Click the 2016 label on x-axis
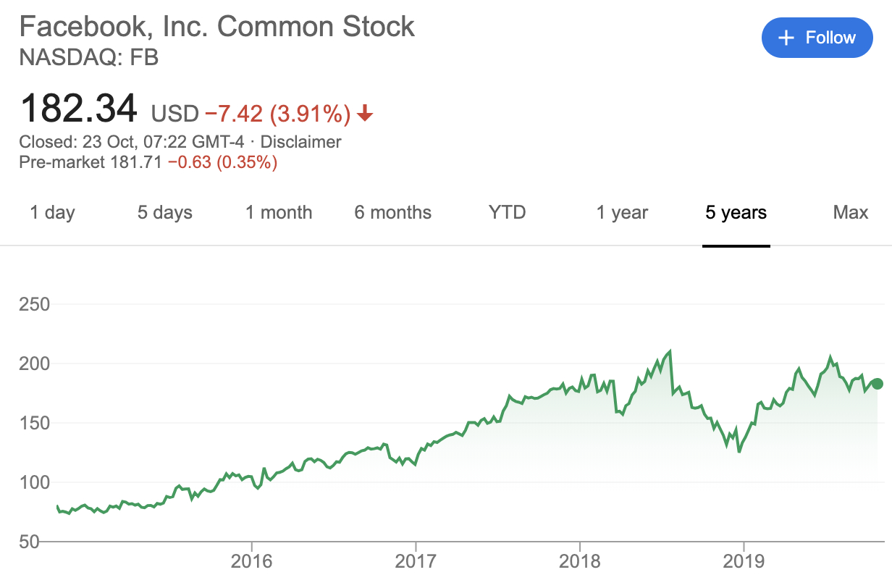Image resolution: width=892 pixels, height=588 pixels. pos(251,563)
